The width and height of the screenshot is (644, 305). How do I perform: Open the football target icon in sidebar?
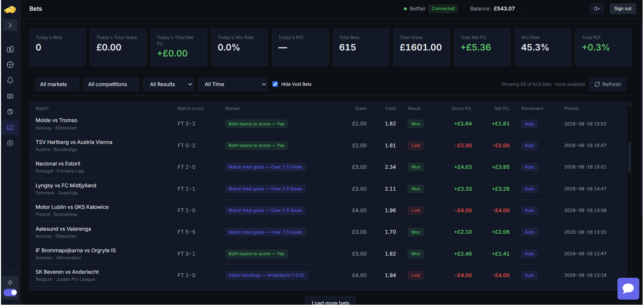tap(10, 65)
